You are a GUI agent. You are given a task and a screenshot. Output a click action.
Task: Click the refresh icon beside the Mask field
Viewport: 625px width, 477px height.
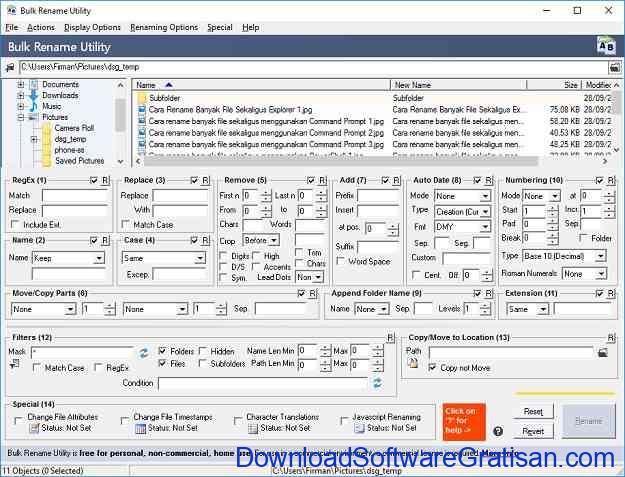(x=143, y=352)
